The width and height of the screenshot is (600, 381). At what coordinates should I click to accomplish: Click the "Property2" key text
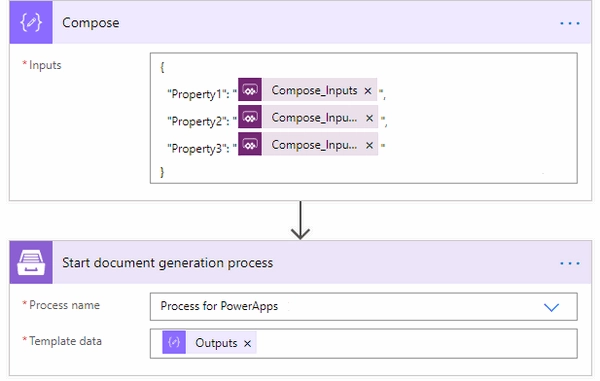pyautogui.click(x=197, y=121)
